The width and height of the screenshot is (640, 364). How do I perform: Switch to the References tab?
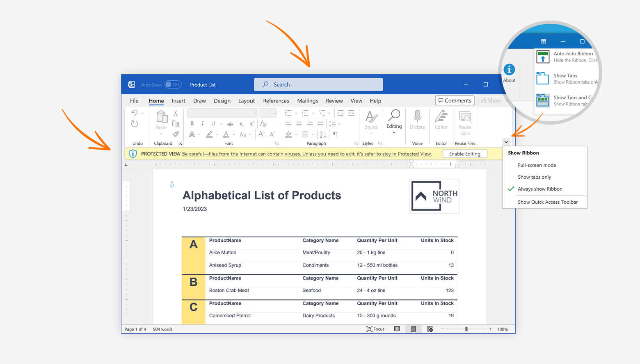(x=276, y=100)
